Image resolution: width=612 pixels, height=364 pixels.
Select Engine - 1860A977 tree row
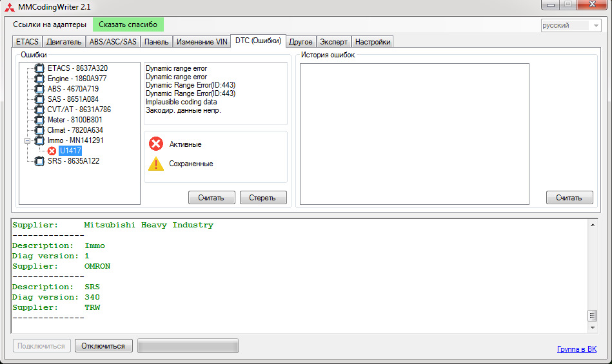coord(77,79)
